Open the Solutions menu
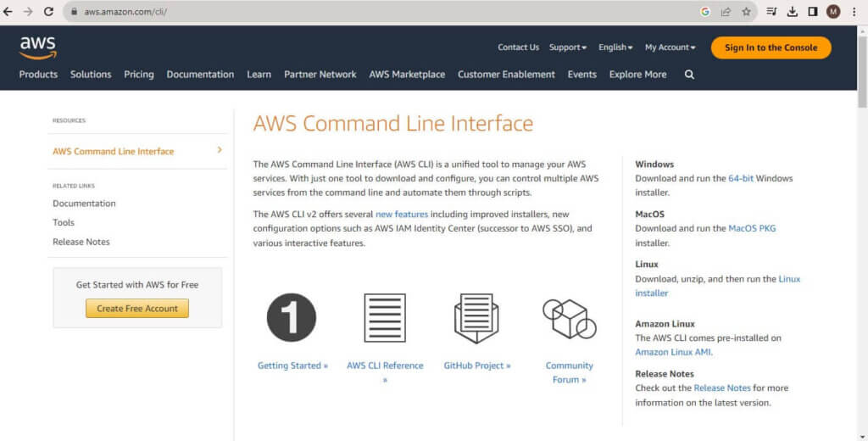The image size is (868, 441). pyautogui.click(x=91, y=75)
